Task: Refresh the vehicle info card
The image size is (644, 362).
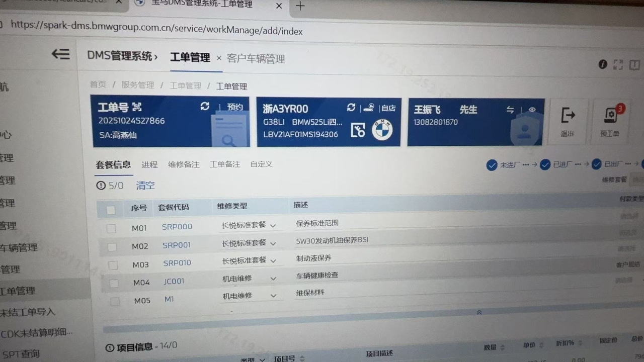Action: (x=351, y=108)
